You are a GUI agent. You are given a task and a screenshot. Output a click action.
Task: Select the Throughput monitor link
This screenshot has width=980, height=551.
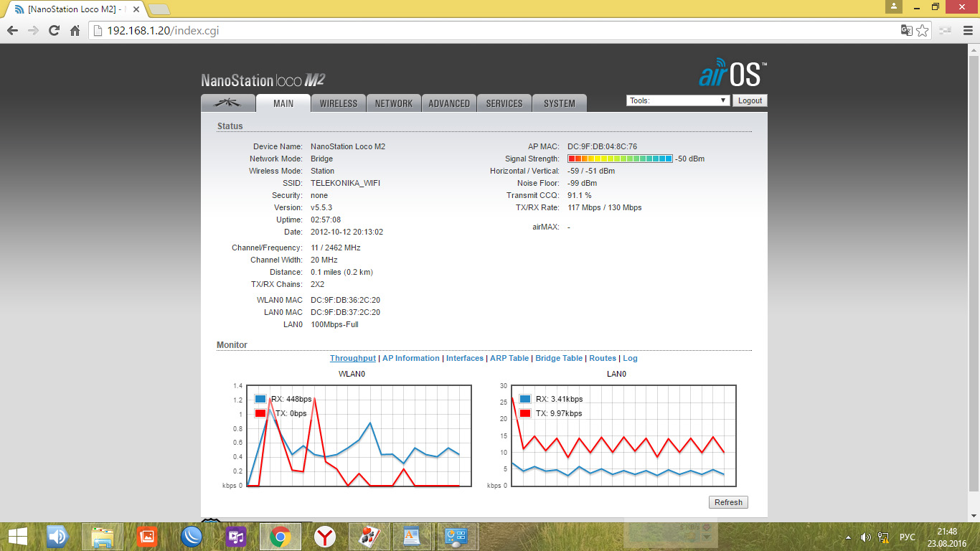click(353, 358)
